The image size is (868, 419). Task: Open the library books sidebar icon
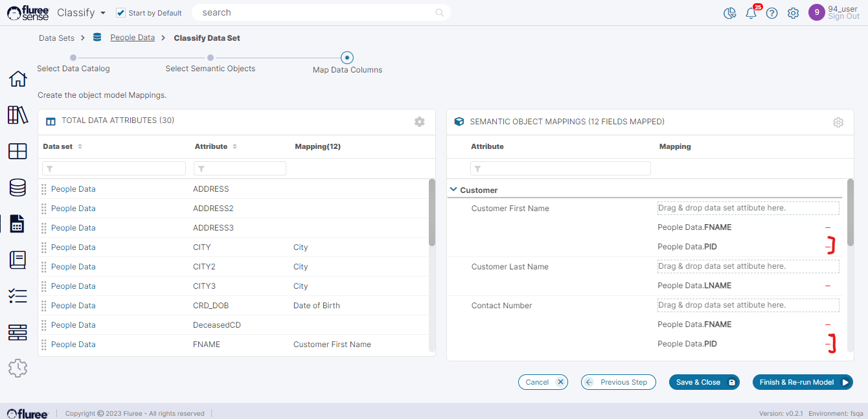click(17, 115)
